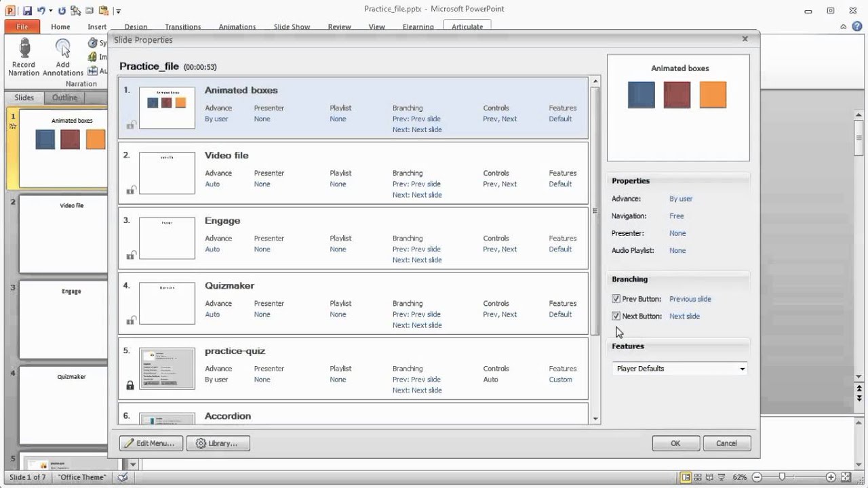Screen dimensions: 868x488
Task: Click the Import audio icon in ribbon
Action: (93, 57)
